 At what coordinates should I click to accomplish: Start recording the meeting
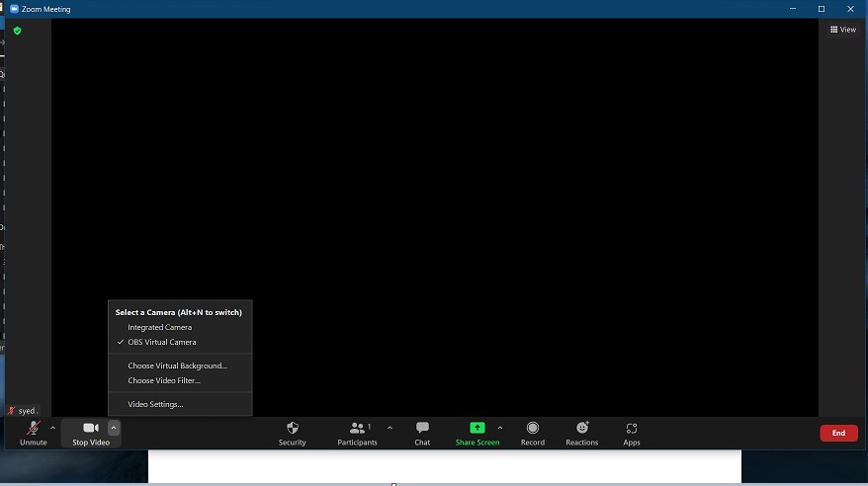pyautogui.click(x=533, y=433)
